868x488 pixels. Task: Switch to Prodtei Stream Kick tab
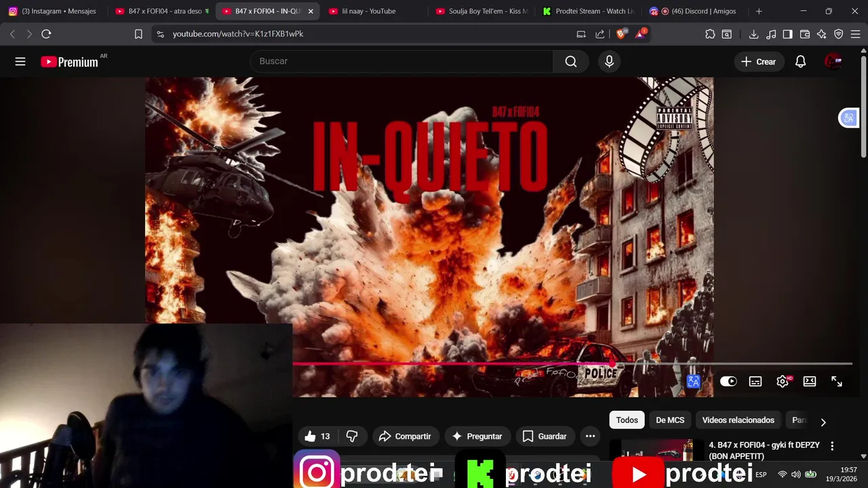point(589,11)
